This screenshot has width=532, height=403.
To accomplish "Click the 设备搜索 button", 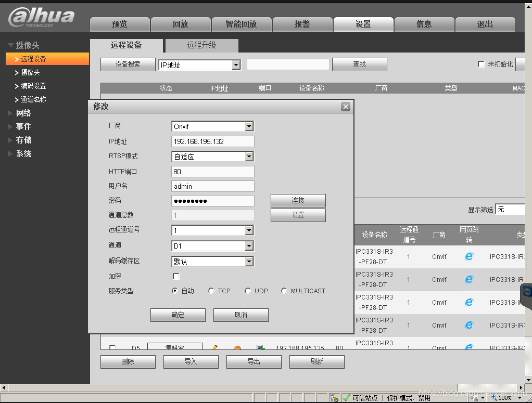I will (128, 64).
